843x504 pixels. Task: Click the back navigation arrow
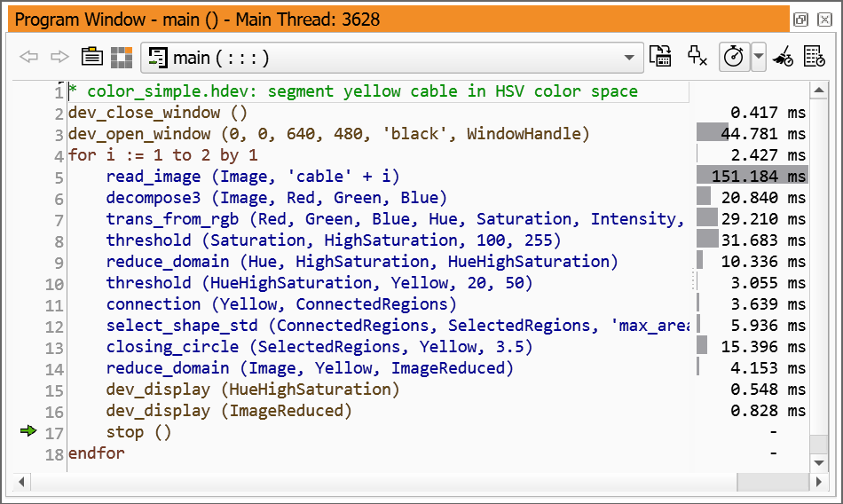pyautogui.click(x=29, y=58)
